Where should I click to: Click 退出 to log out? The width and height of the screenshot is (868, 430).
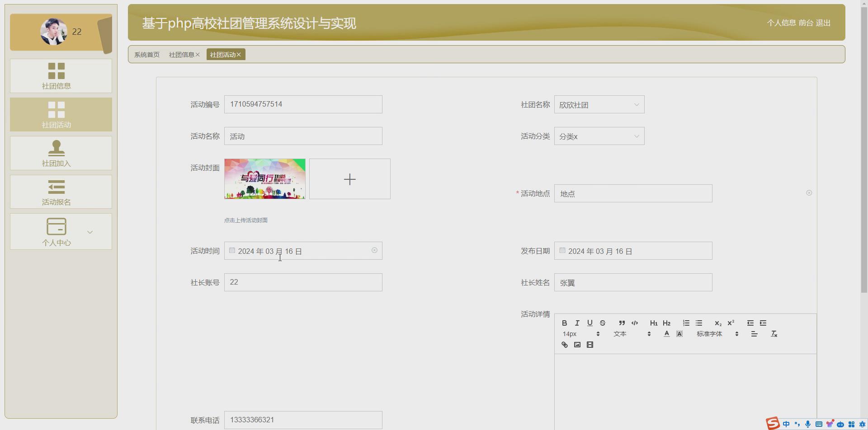tap(823, 23)
